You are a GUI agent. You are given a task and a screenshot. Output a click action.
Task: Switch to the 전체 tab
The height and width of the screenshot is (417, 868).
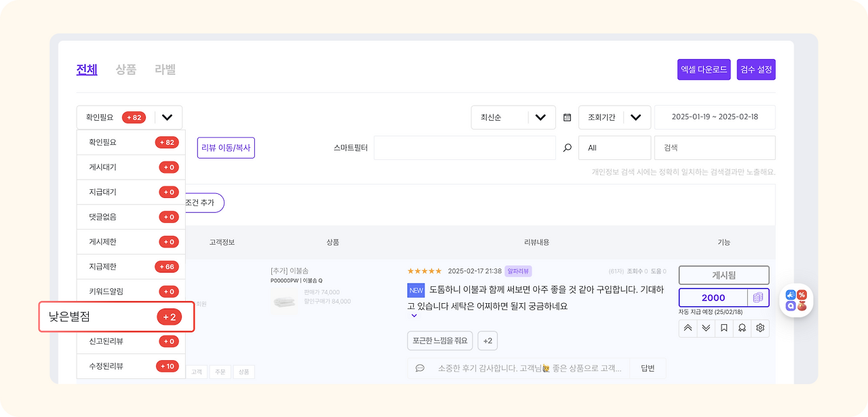click(87, 69)
